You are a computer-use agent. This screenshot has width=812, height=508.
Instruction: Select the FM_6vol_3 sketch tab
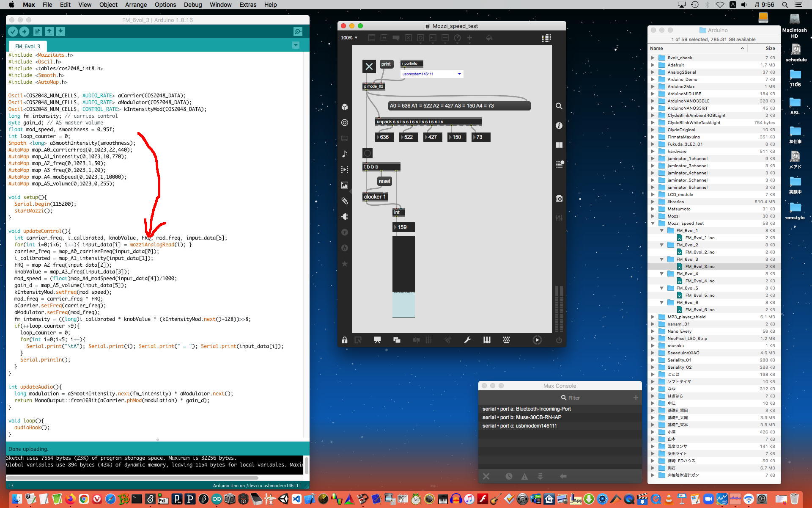[27, 46]
